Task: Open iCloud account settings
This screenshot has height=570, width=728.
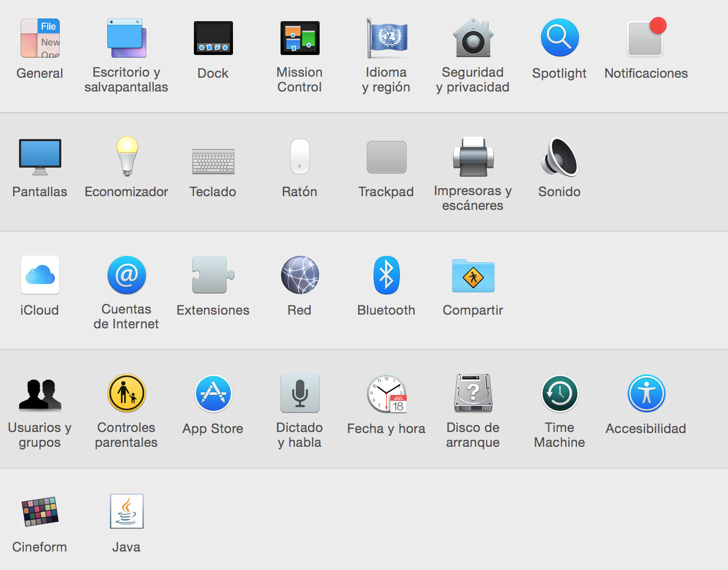Action: click(x=40, y=275)
